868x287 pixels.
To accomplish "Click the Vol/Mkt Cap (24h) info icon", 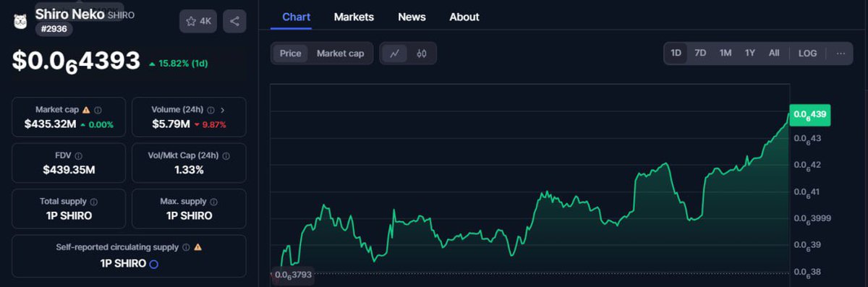I will point(226,155).
